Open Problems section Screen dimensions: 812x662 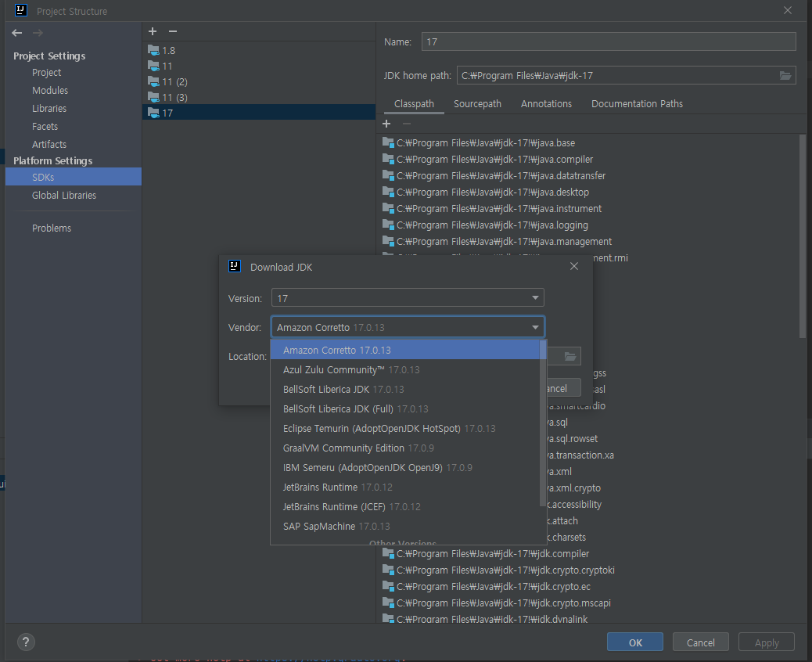(73, 228)
